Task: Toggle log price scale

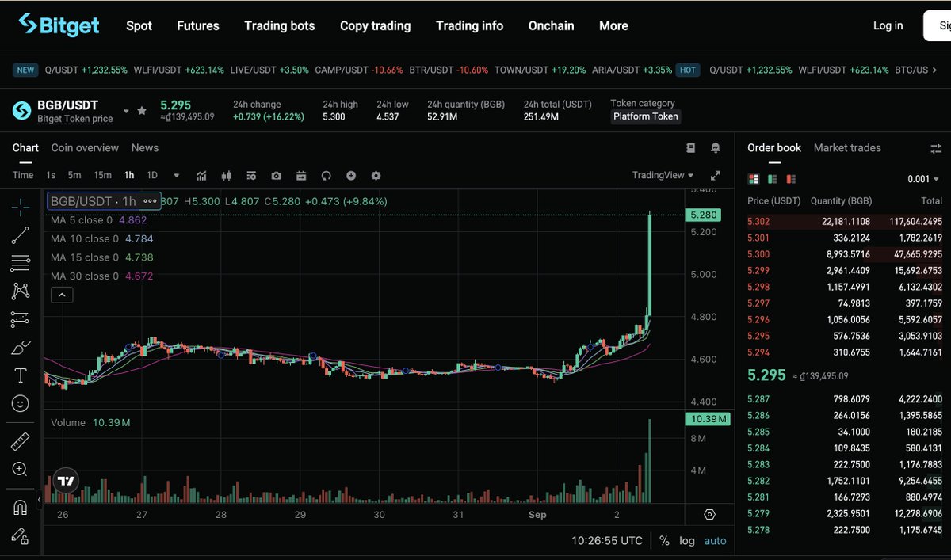Action: click(687, 541)
